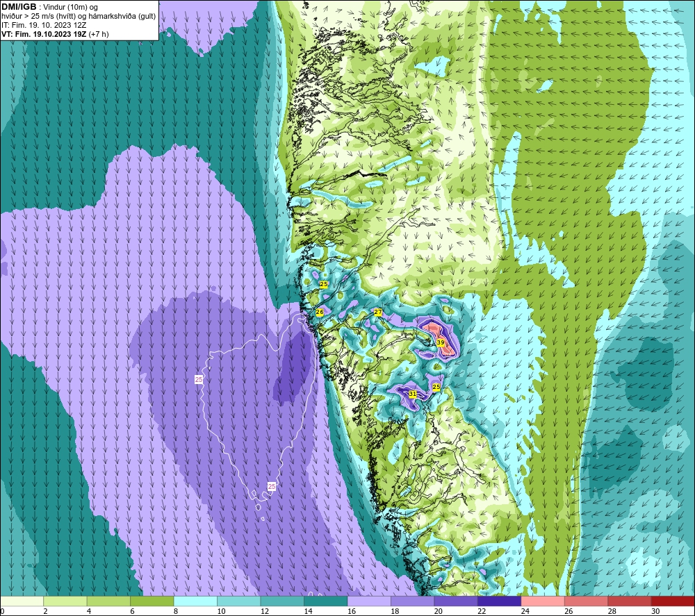The width and height of the screenshot is (695, 616).
Task: Pick the pale yellow 0–2 m/s legend swatch
Action: click(x=22, y=601)
